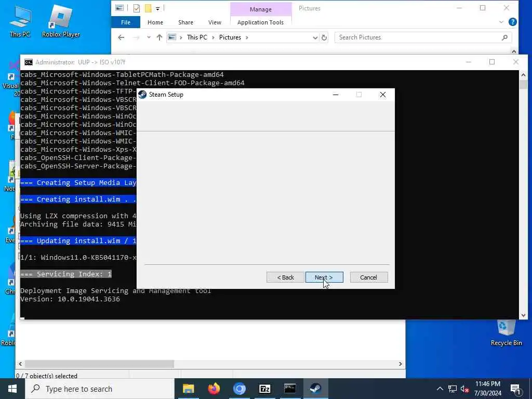Minimize the Pictures Explorer window
The width and height of the screenshot is (532, 399).
pos(459,8)
